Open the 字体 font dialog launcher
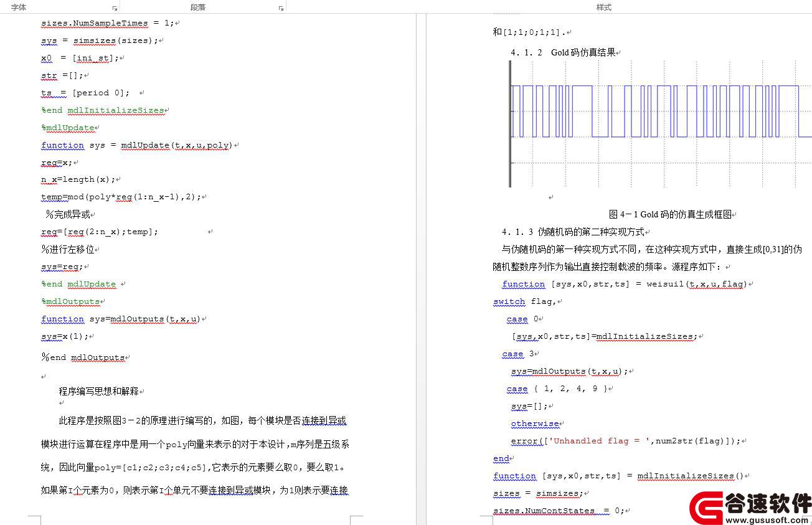812x525 pixels. click(x=115, y=8)
